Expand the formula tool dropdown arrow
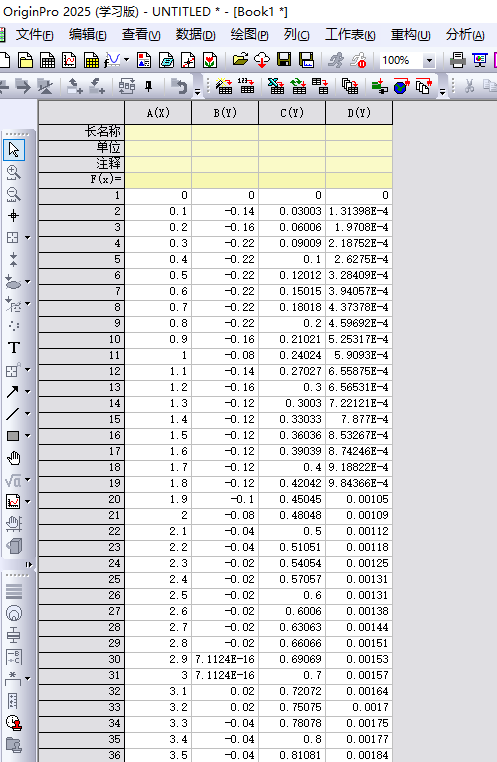This screenshot has height=762, width=497. [27, 480]
